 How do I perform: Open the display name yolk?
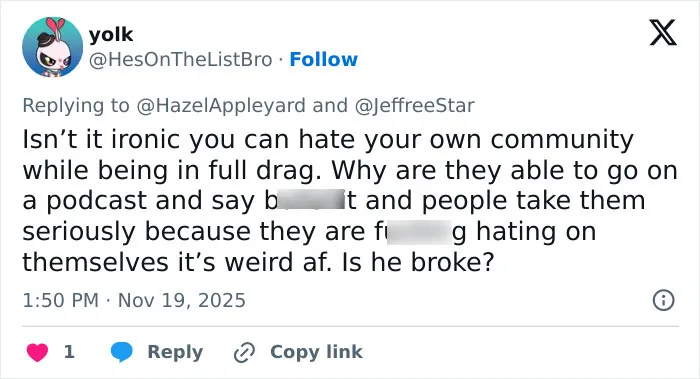click(x=111, y=34)
